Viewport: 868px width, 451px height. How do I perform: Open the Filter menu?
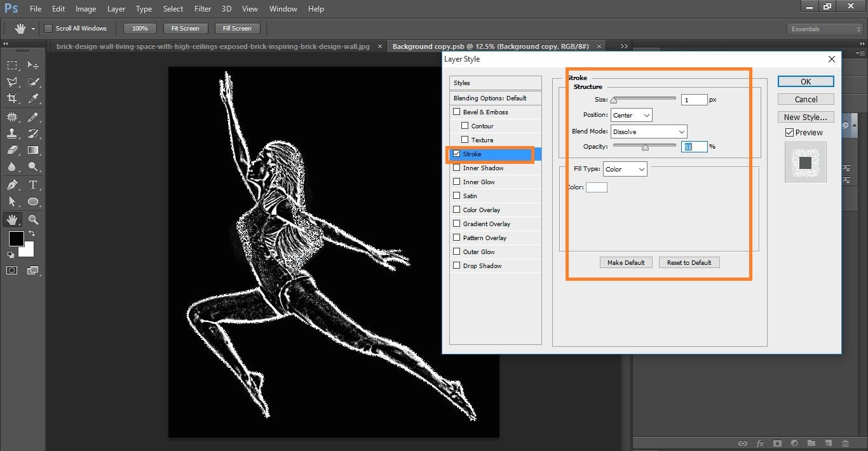click(203, 9)
